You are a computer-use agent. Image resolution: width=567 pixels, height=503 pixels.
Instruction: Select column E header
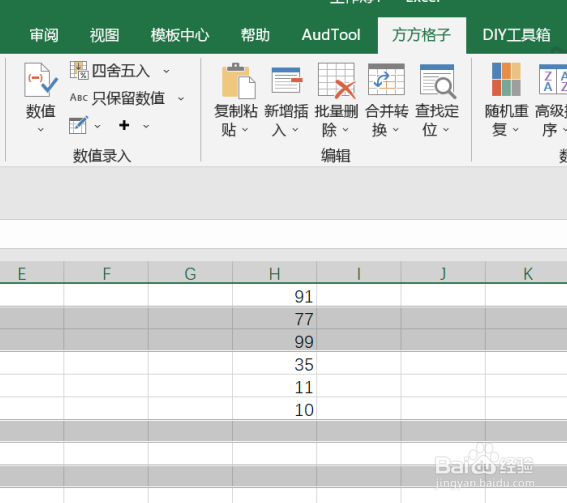point(31,273)
